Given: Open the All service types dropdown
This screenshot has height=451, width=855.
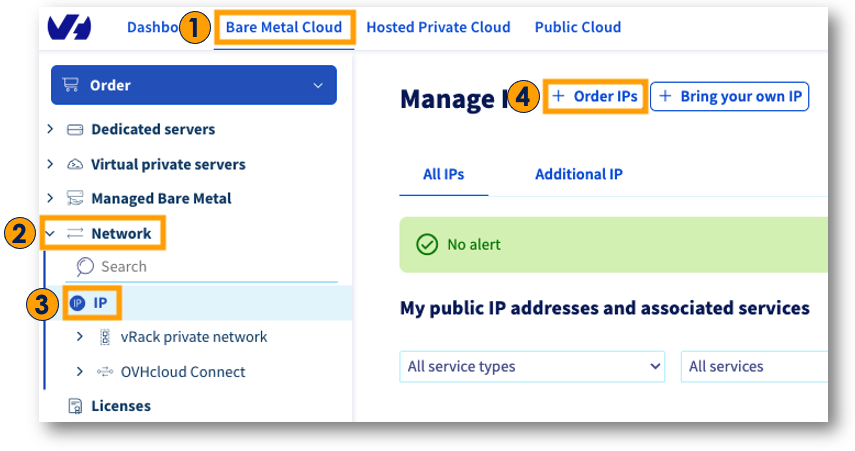Looking at the screenshot, I should [x=532, y=366].
